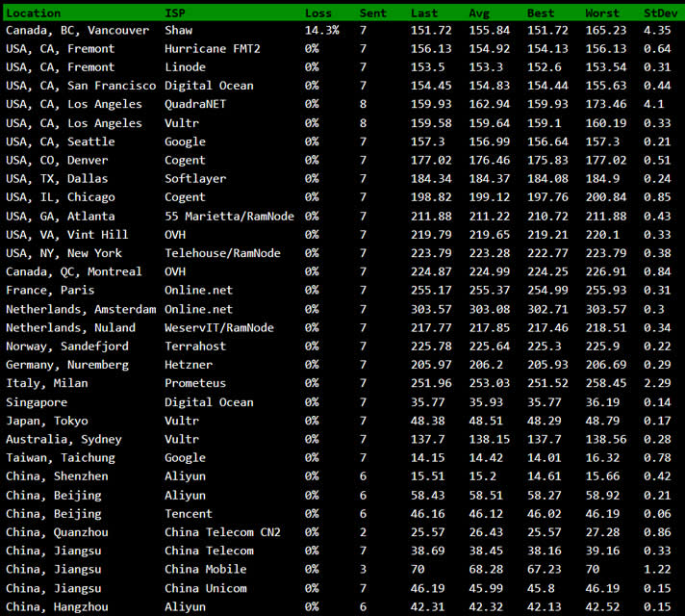Screen dimensions: 685x616
Task: Click average value 303.08
Action: tap(490, 309)
